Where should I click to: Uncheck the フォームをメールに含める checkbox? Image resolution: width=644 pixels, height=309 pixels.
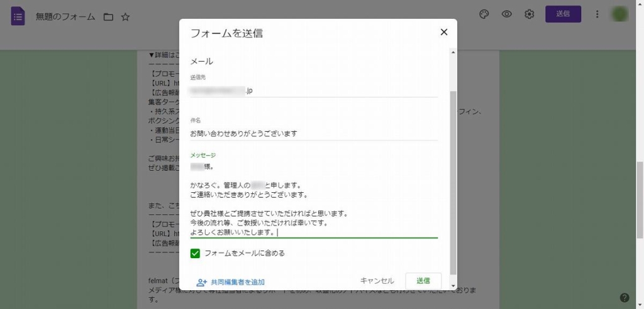point(195,253)
